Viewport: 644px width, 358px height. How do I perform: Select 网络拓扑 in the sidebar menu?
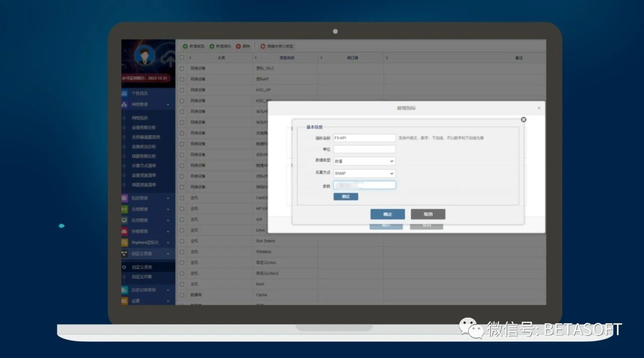140,118
